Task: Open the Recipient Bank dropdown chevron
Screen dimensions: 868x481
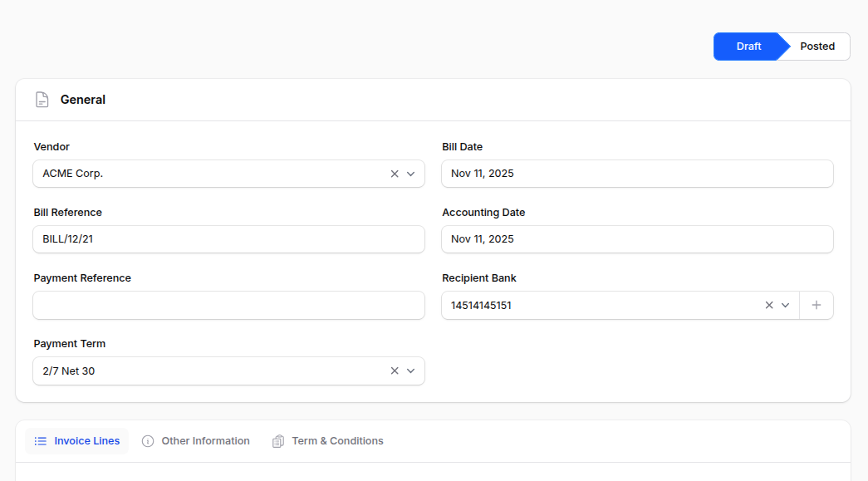Action: [785, 305]
